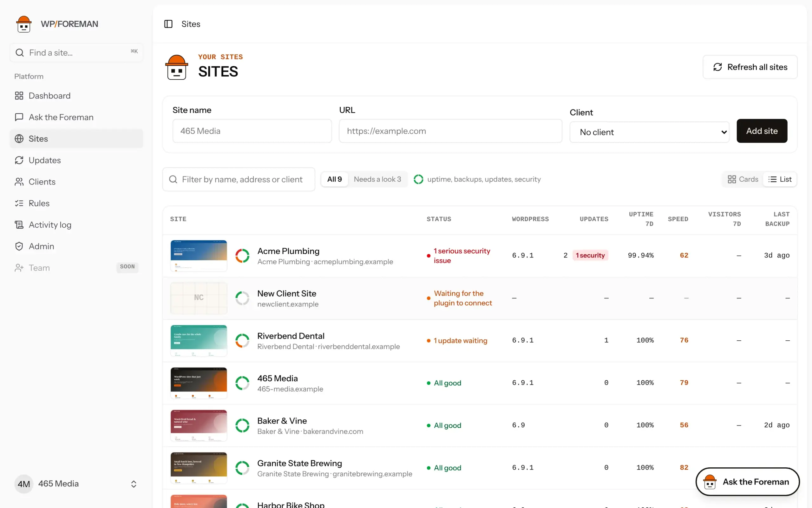Click 1 serious security issue status

click(462, 256)
